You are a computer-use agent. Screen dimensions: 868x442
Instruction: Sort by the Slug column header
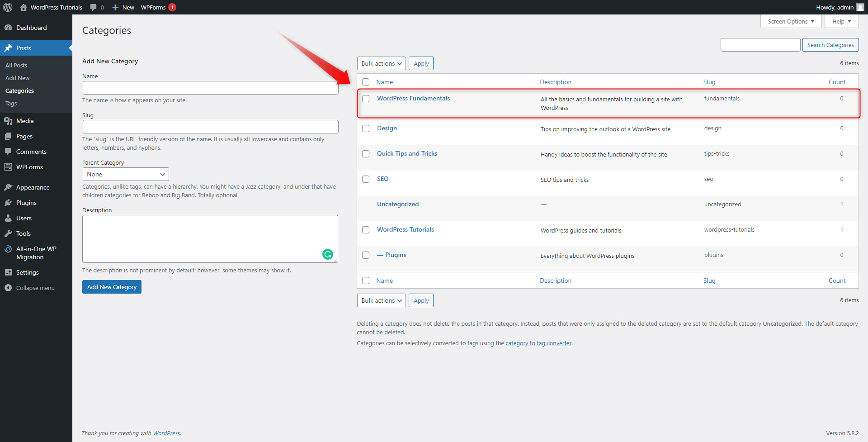[x=709, y=82]
